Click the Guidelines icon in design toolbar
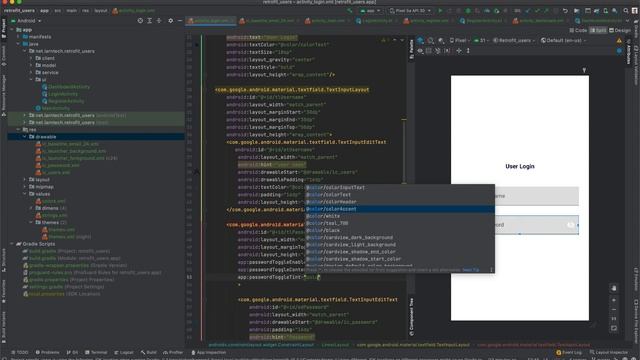Image resolution: width=640 pixels, height=360 pixels. [468, 51]
